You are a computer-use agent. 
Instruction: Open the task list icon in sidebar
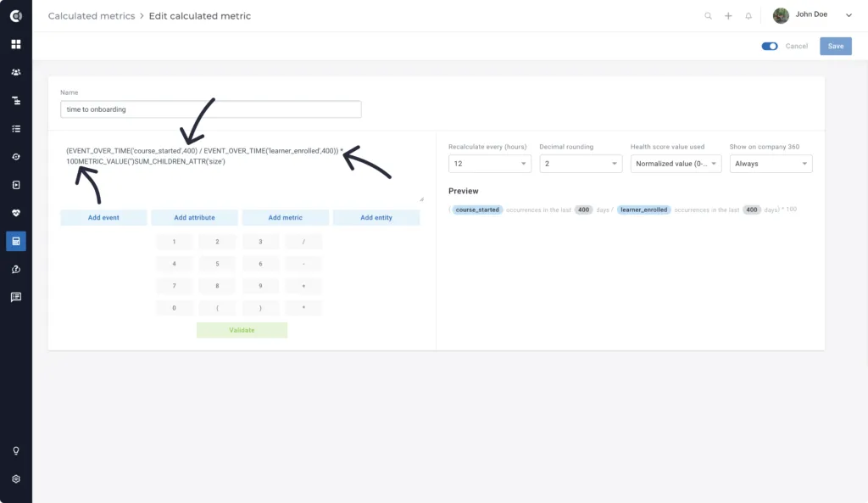pos(15,129)
